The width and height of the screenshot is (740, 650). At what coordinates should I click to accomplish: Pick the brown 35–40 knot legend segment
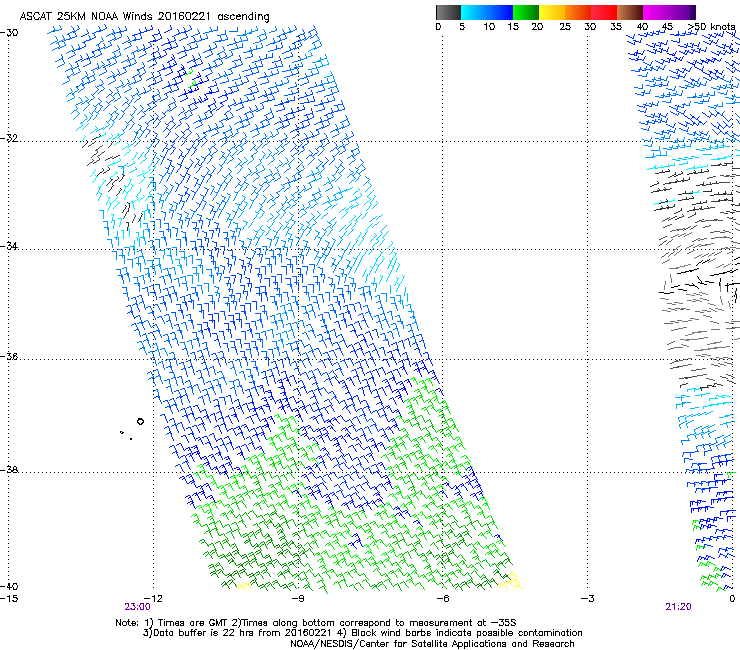tap(630, 12)
